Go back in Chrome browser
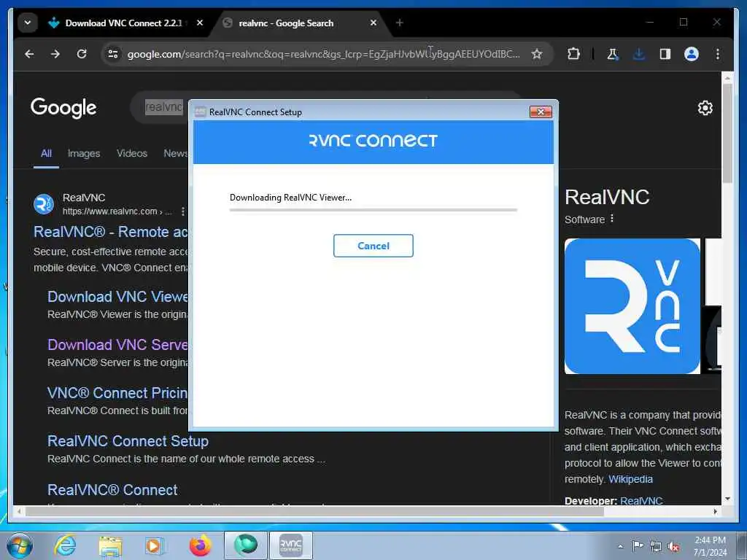 click(29, 54)
